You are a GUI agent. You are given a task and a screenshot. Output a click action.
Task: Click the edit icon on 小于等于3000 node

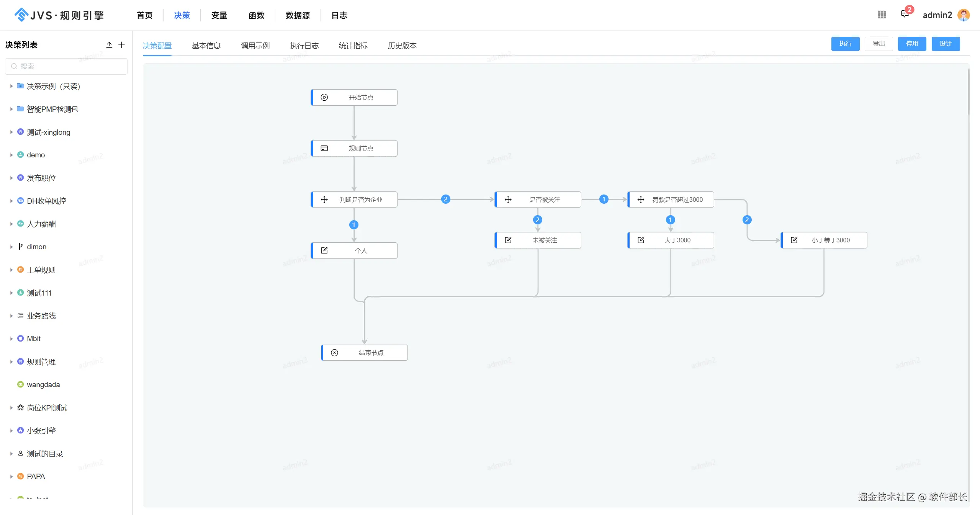794,240
